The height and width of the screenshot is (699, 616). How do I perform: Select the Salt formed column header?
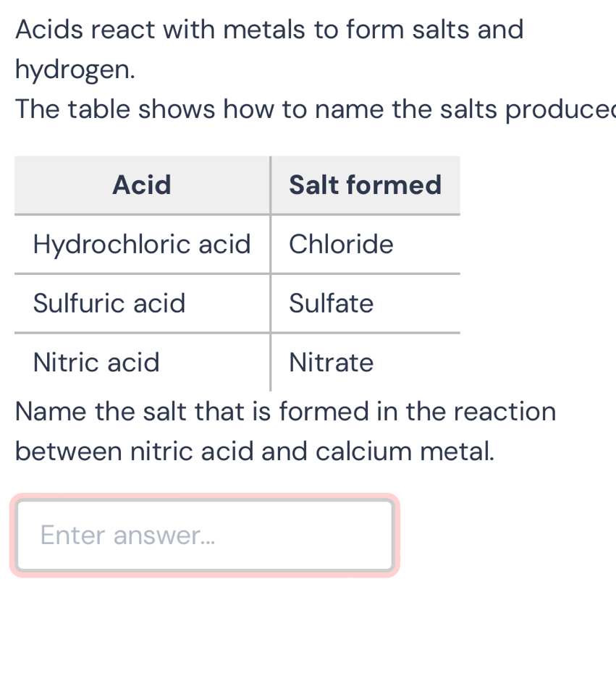point(365,185)
